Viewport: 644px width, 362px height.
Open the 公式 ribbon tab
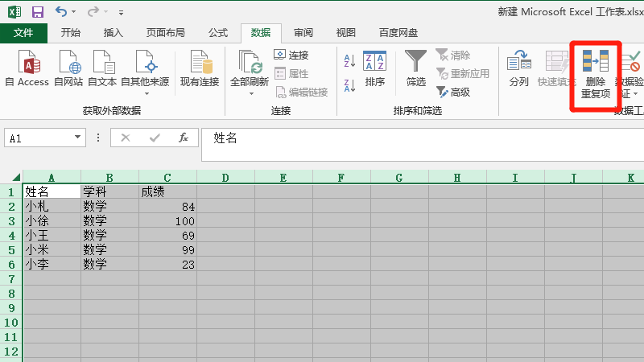point(218,33)
